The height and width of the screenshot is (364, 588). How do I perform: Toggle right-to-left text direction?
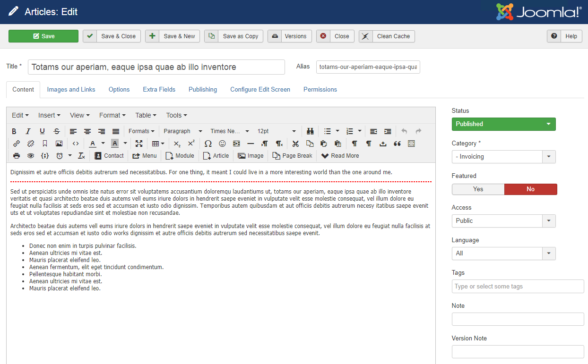coord(279,144)
